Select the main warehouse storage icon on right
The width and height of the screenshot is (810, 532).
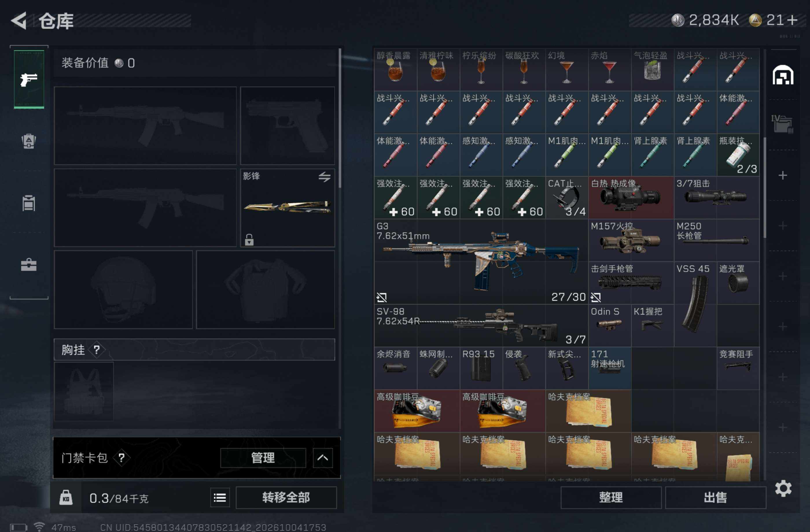pos(783,75)
